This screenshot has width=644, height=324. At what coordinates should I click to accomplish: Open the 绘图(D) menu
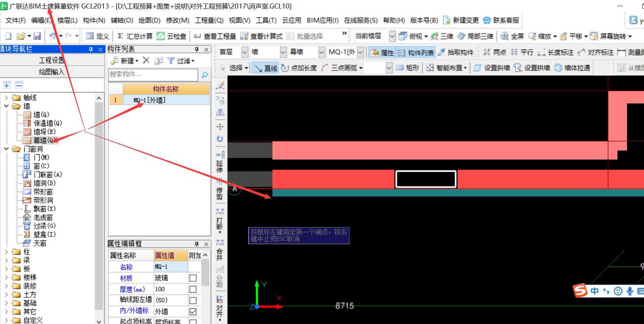(x=149, y=20)
